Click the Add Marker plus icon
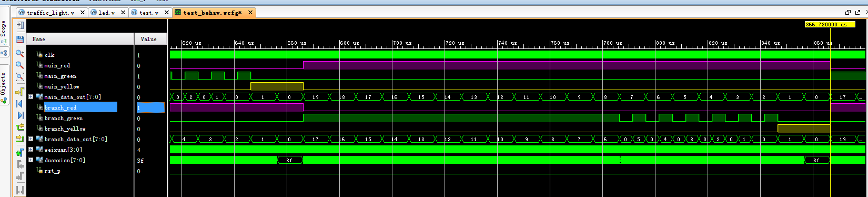The width and height of the screenshot is (868, 197). pyautogui.click(x=20, y=153)
